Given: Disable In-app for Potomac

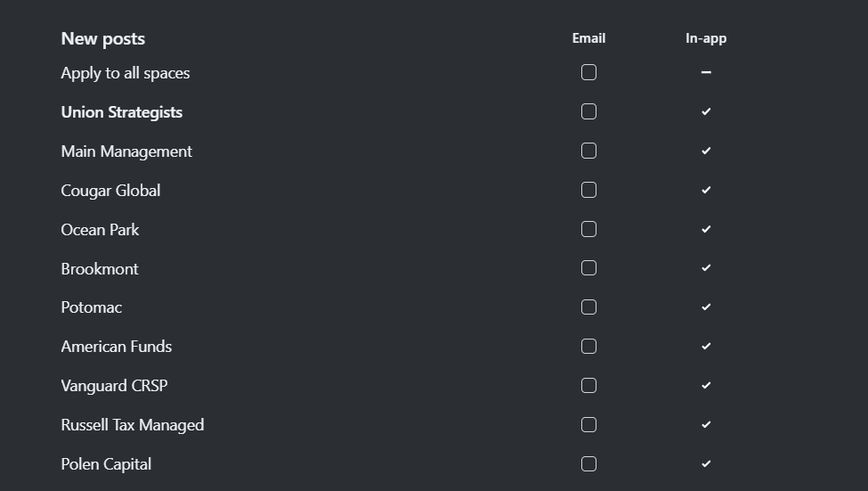Looking at the screenshot, I should (x=706, y=307).
